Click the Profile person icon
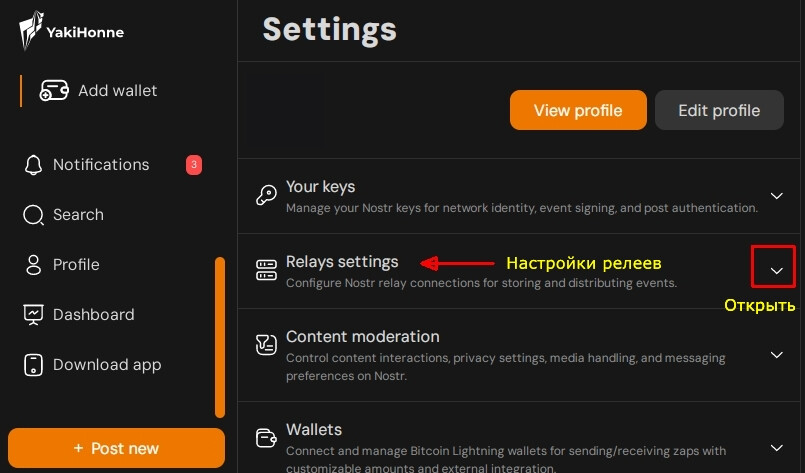 pos(34,265)
